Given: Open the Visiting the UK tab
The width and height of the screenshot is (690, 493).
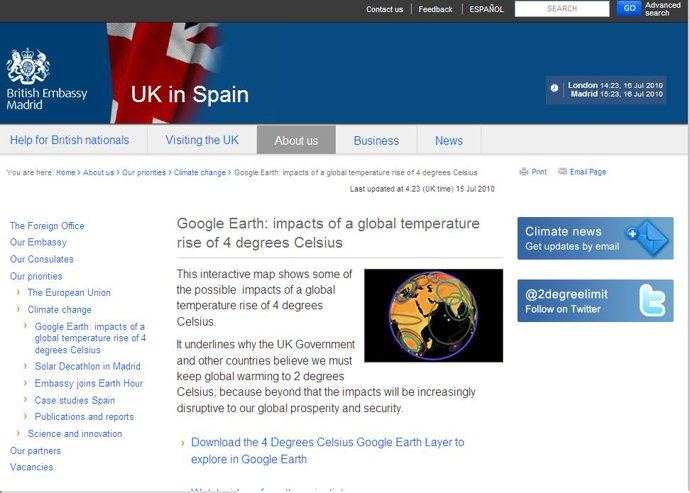Looking at the screenshot, I should (x=202, y=140).
